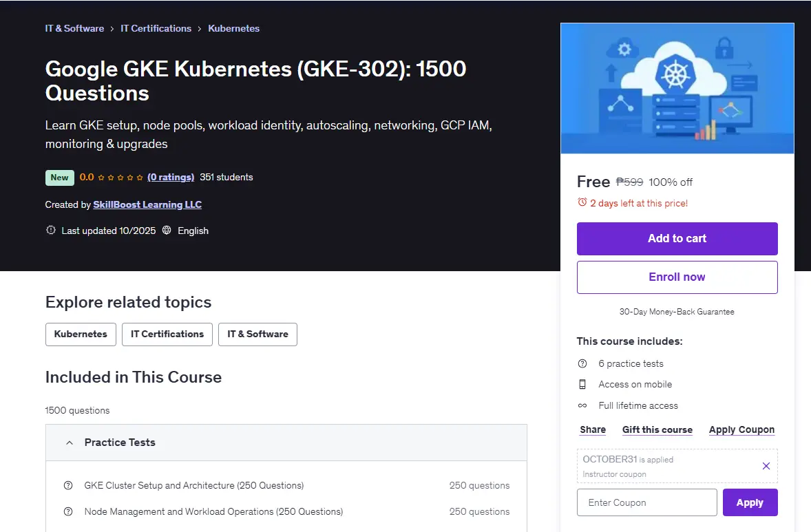The image size is (811, 532).
Task: Collapse the Practice Tests section chevron
Action: click(x=70, y=443)
